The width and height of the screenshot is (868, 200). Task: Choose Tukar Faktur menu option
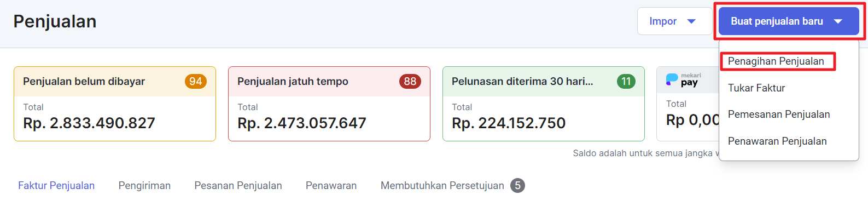pos(756,88)
